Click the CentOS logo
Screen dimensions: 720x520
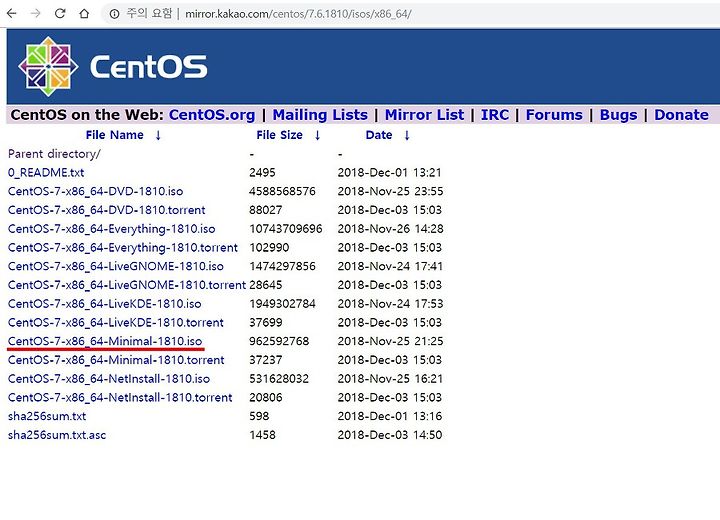112,67
